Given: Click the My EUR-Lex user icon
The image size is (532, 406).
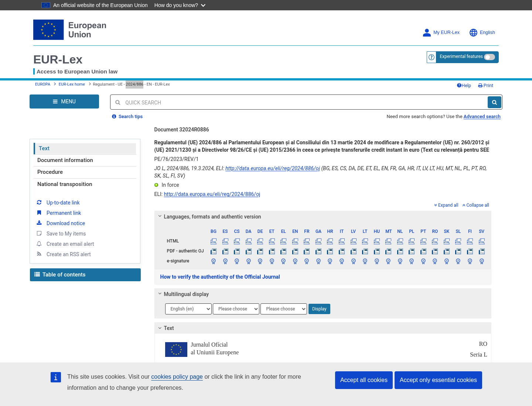Looking at the screenshot, I should click(427, 32).
